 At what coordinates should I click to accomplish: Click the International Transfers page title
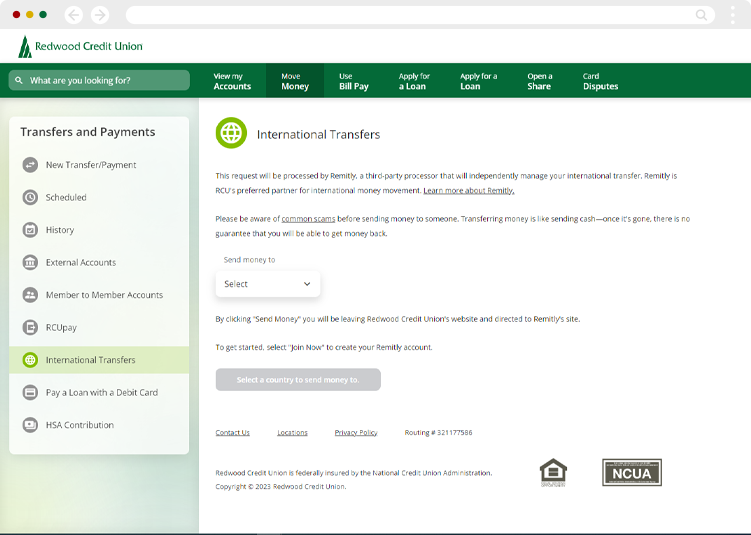point(319,135)
